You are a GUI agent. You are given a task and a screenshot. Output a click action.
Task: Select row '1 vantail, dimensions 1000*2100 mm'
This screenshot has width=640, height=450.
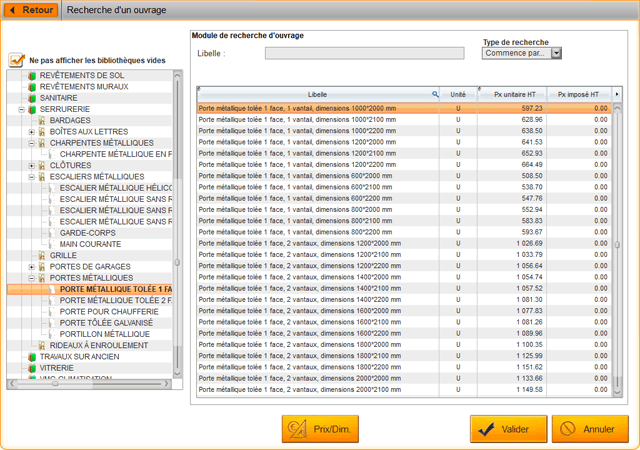pyautogui.click(x=404, y=120)
